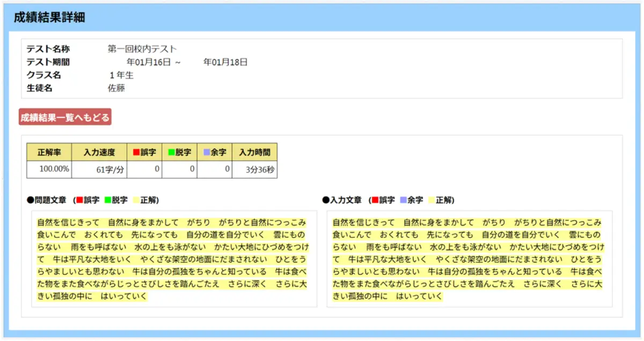
Task: Select the end date 年01月18日
Action: pos(225,62)
